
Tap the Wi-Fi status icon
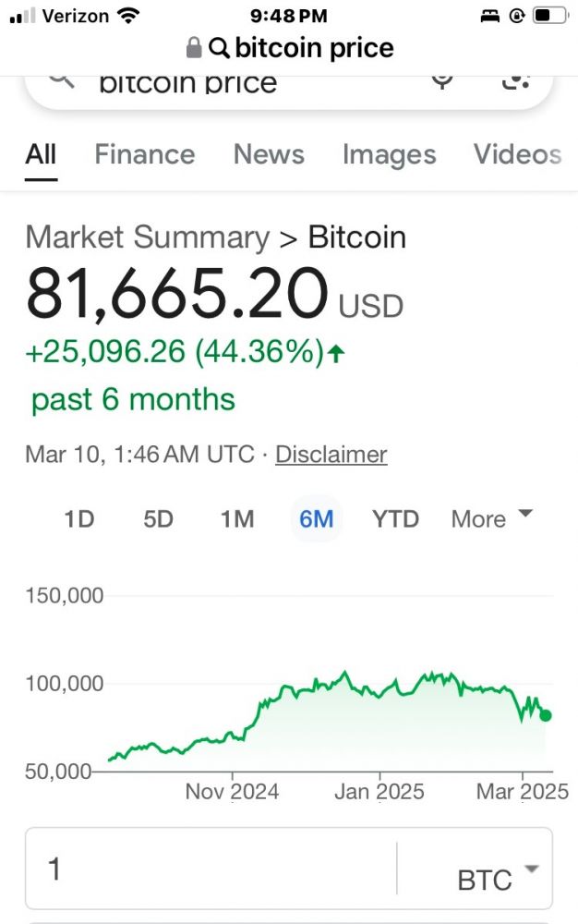(x=129, y=16)
